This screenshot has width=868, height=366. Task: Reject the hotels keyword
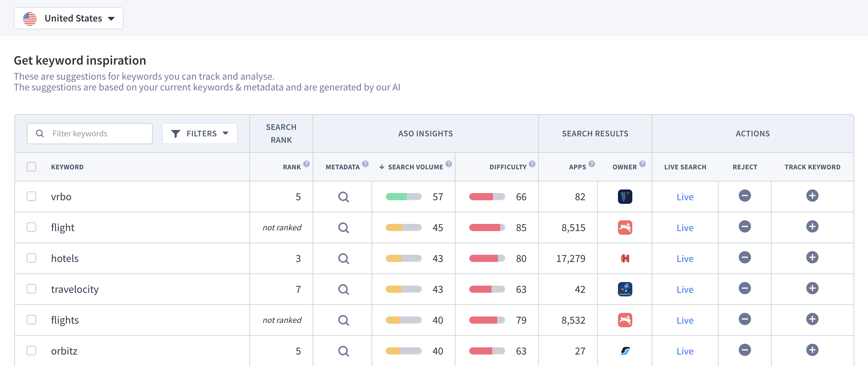tap(745, 257)
